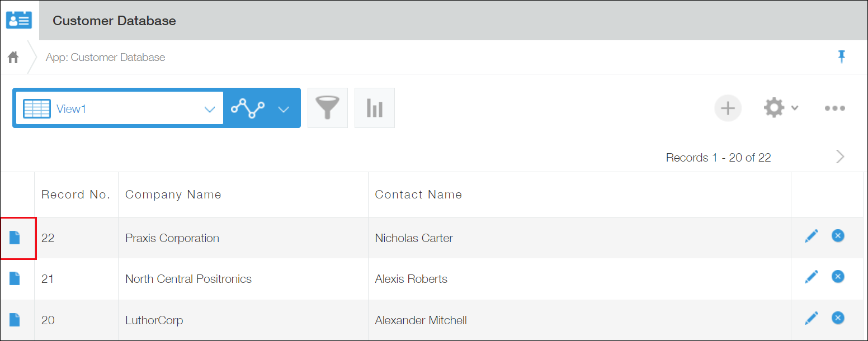868x341 pixels.
Task: Click the Customer Database app icon
Action: tap(18, 20)
